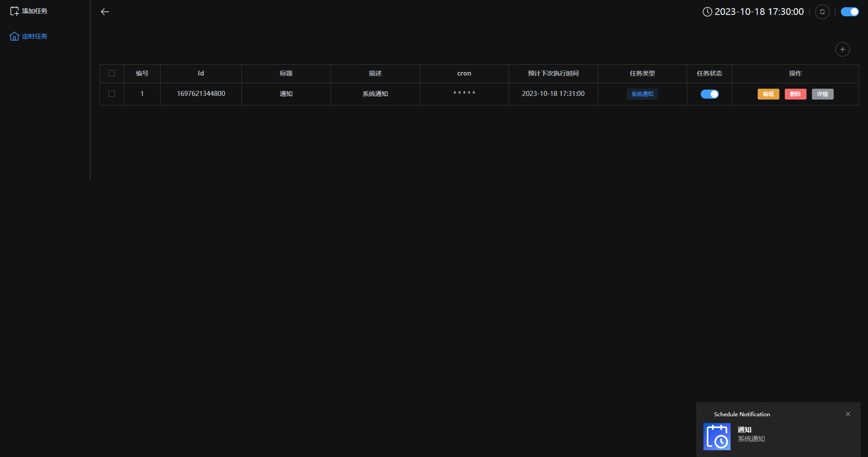Check the select-all checkbox in the header

pos(112,73)
